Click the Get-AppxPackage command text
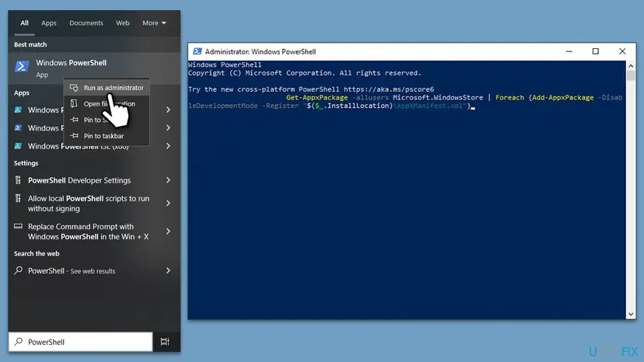Viewport: 644px width, 362px height. click(x=317, y=97)
